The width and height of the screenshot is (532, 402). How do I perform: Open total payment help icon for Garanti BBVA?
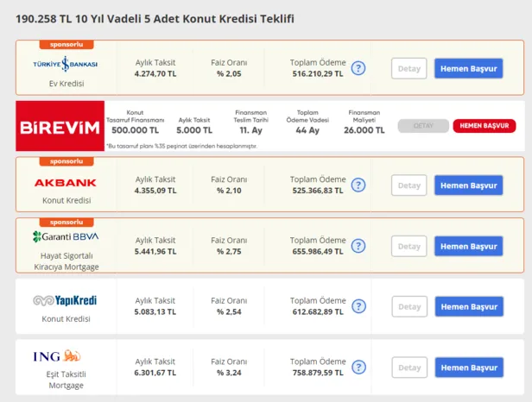358,246
